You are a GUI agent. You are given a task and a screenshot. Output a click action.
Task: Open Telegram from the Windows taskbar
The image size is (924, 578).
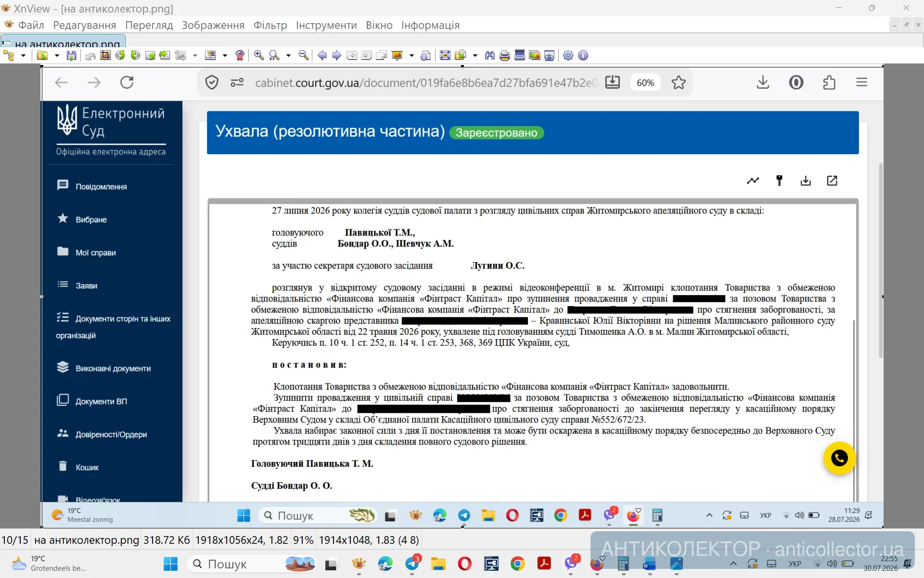click(x=413, y=564)
